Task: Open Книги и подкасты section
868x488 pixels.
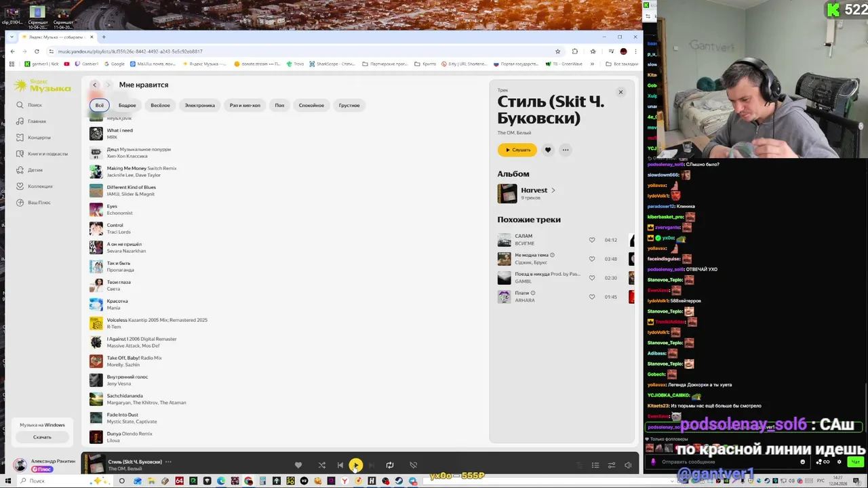Action: click(x=42, y=154)
